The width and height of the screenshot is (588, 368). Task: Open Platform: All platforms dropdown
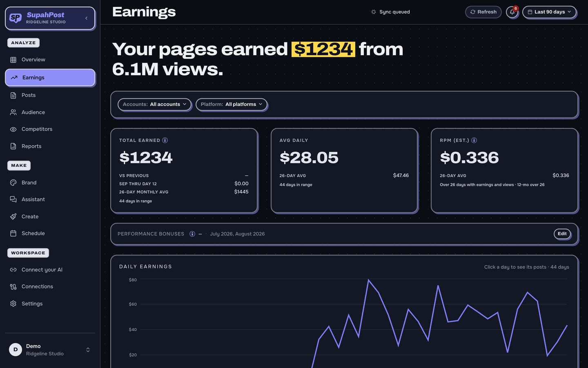pyautogui.click(x=232, y=104)
